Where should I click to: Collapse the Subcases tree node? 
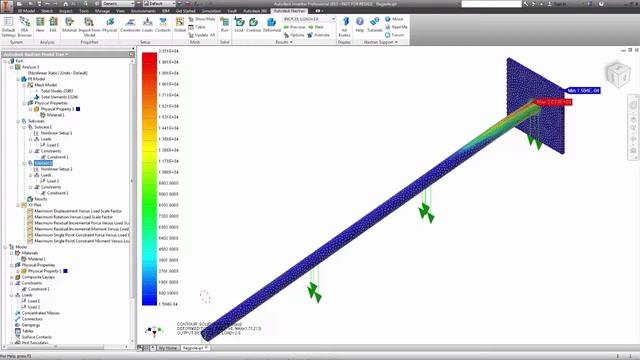[x=18, y=121]
